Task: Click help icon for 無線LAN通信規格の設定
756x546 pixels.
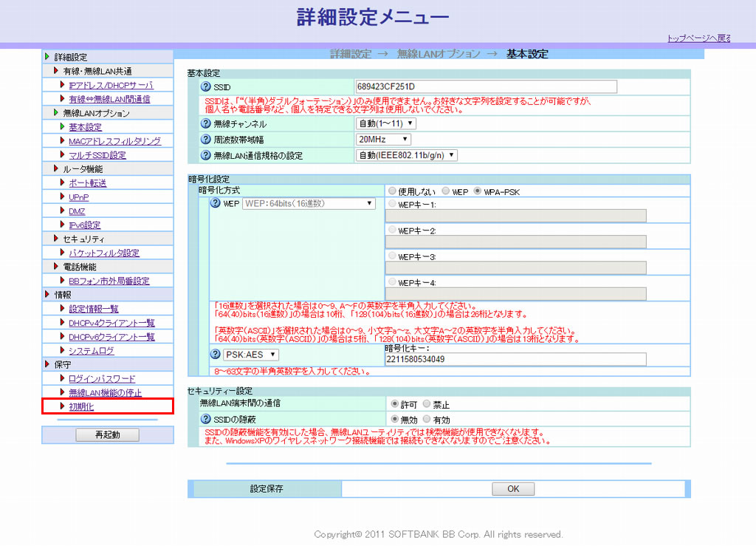Action: 207,155
